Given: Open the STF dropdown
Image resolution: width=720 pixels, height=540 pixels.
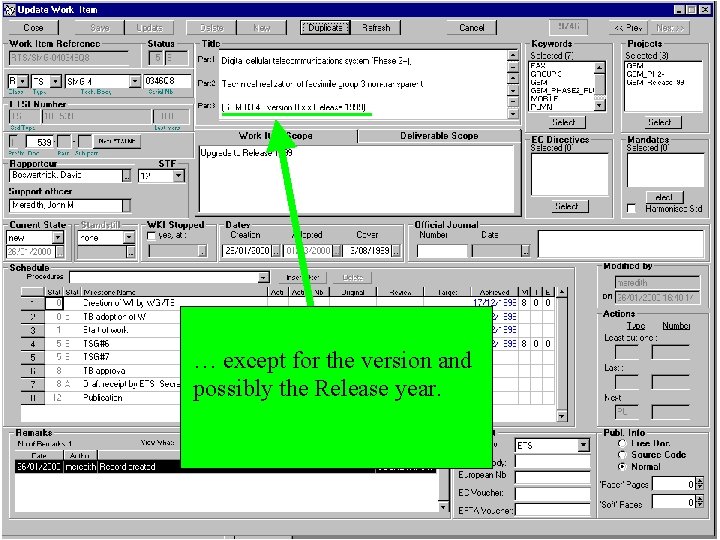Looking at the screenshot, I should pyautogui.click(x=179, y=176).
